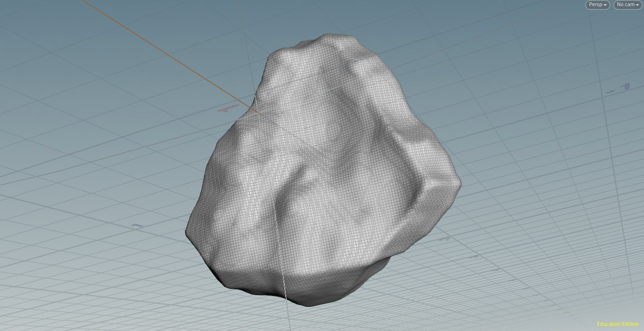Viewport: 644px width, 331px height.
Task: Click the arrow beside the Persp label
Action: point(605,5)
